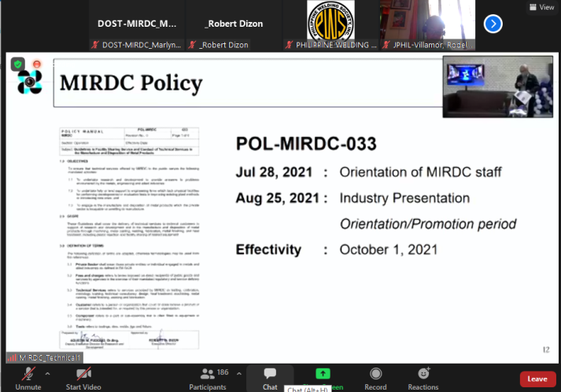Click 'Effectivity' label text

tap(268, 250)
